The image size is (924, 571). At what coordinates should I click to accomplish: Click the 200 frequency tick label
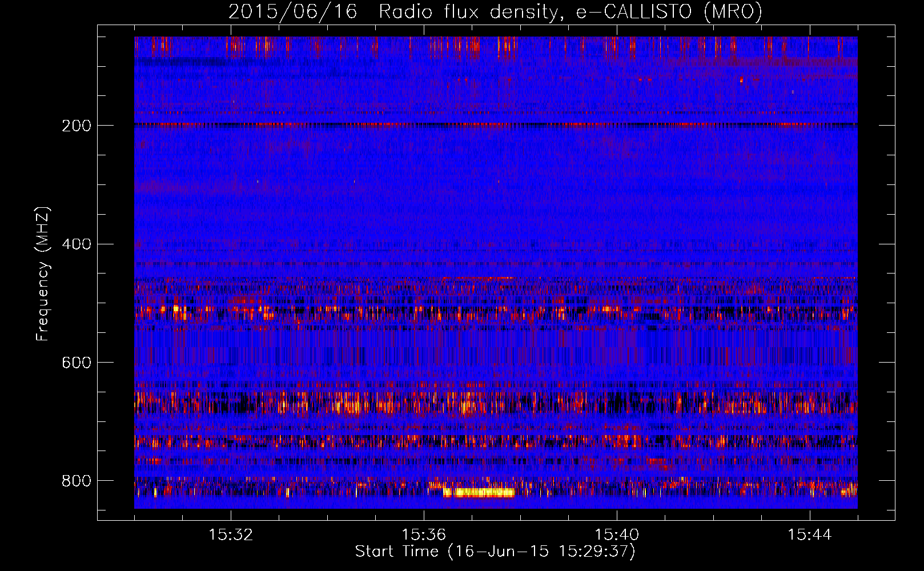point(77,126)
